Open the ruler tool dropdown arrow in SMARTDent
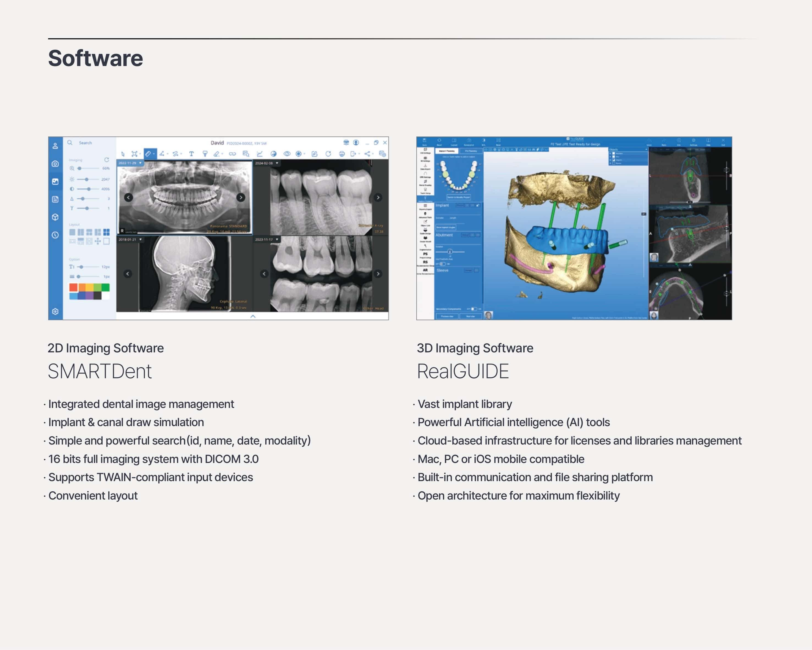The height and width of the screenshot is (650, 812). point(154,154)
